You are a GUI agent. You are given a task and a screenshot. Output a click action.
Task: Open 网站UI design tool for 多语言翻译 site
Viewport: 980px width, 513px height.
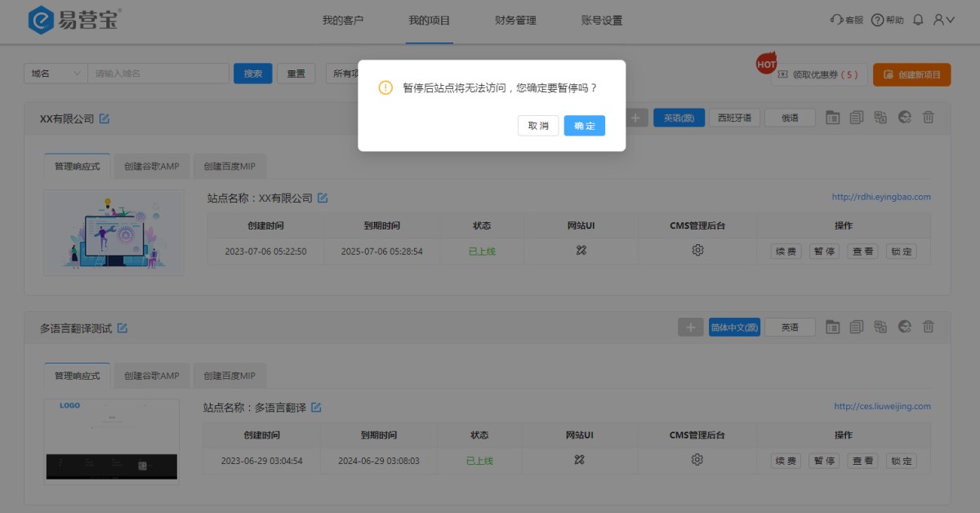(580, 460)
